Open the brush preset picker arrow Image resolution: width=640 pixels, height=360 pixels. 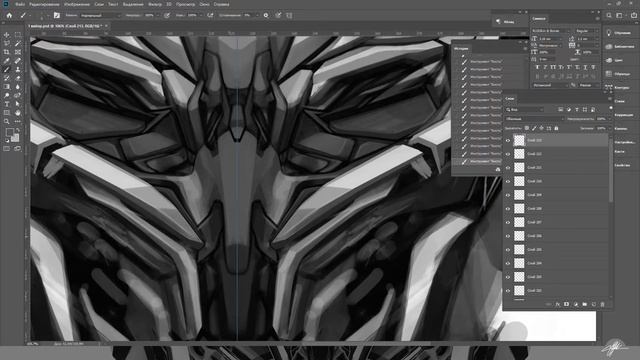[48, 16]
